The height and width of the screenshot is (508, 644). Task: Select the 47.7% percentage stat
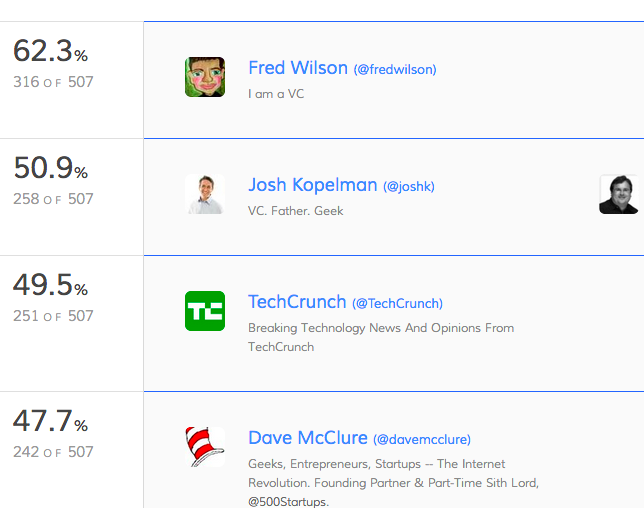coord(51,421)
